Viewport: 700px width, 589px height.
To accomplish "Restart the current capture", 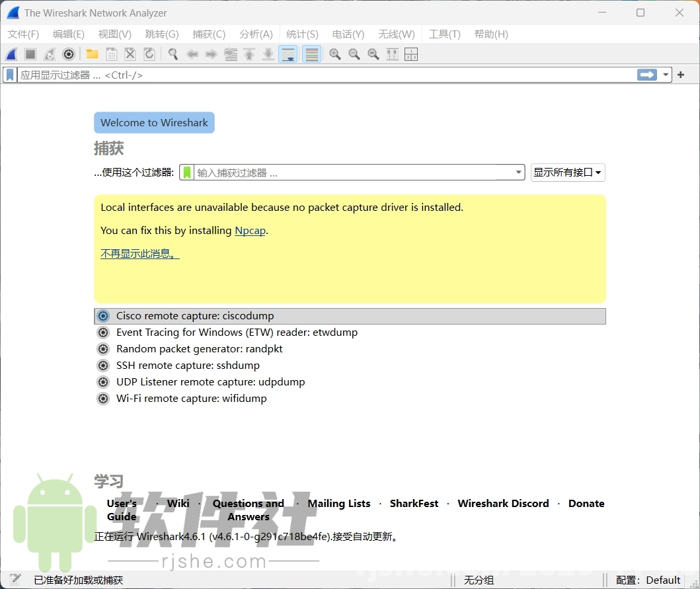I will (x=50, y=54).
